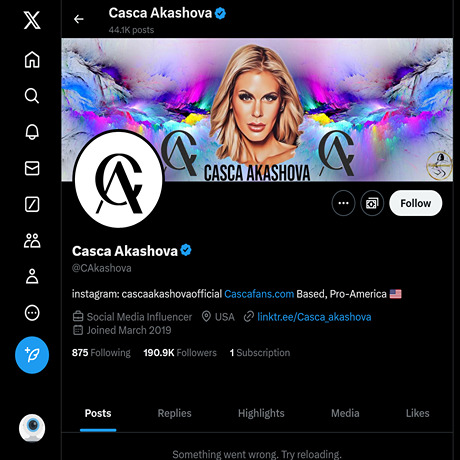Click the subscribe money icon button
The width and height of the screenshot is (460, 460).
pos(372,203)
